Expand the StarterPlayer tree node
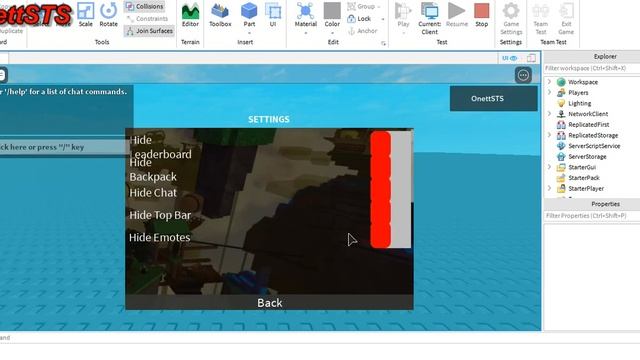 (x=549, y=188)
